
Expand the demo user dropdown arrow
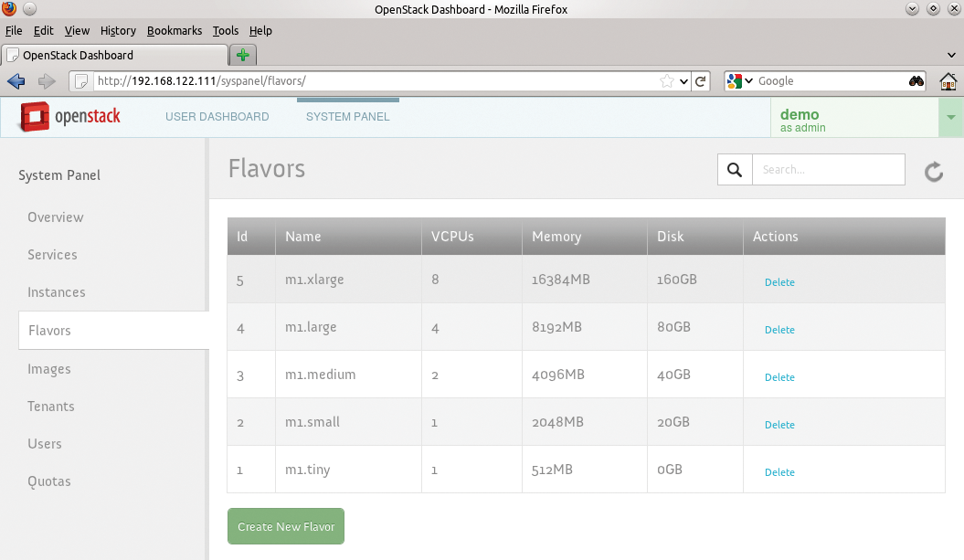click(x=950, y=118)
